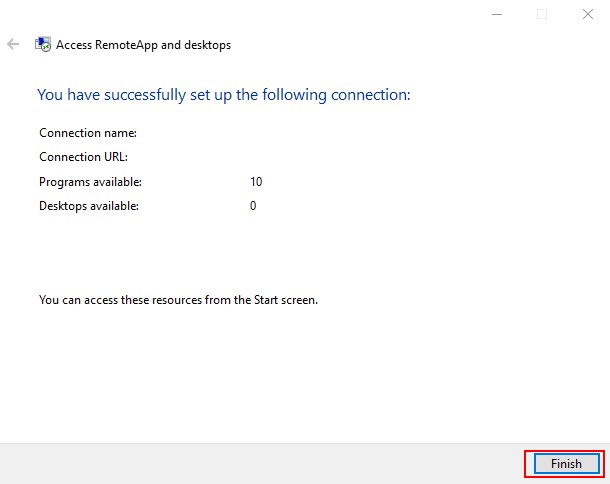Image resolution: width=610 pixels, height=484 pixels.
Task: Click the empty gray footer bar beside Finish
Action: (261, 464)
